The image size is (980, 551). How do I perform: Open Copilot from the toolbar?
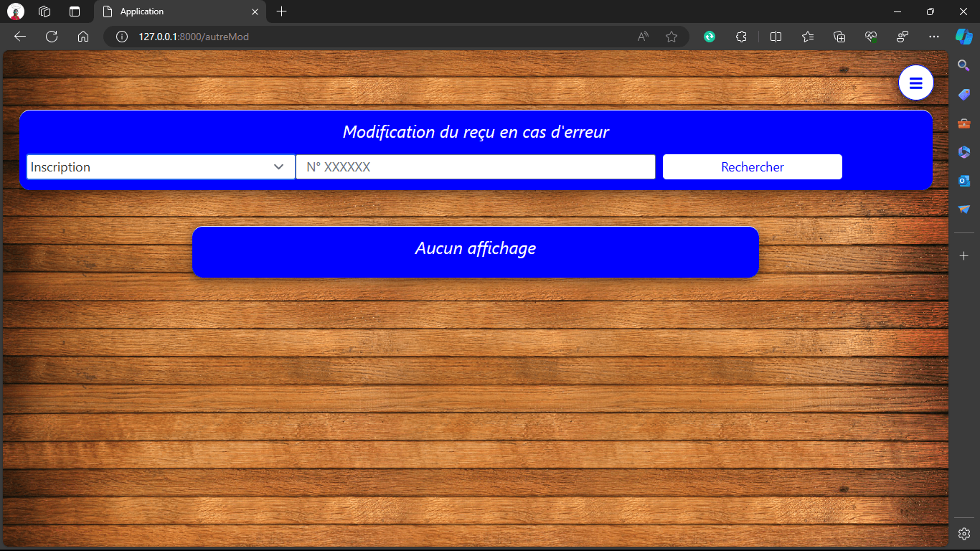(x=963, y=37)
